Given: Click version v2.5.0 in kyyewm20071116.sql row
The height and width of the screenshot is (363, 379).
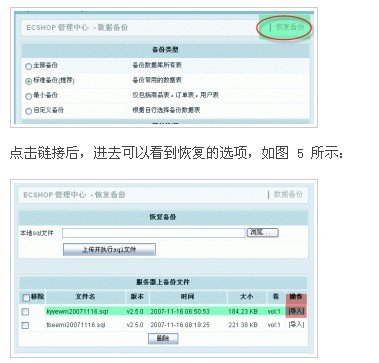Looking at the screenshot, I should point(135,311).
